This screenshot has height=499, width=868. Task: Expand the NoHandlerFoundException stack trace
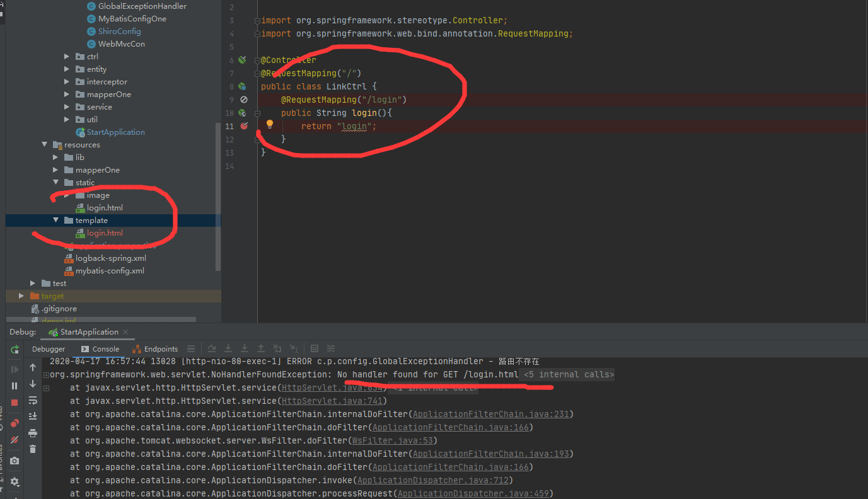coord(46,375)
